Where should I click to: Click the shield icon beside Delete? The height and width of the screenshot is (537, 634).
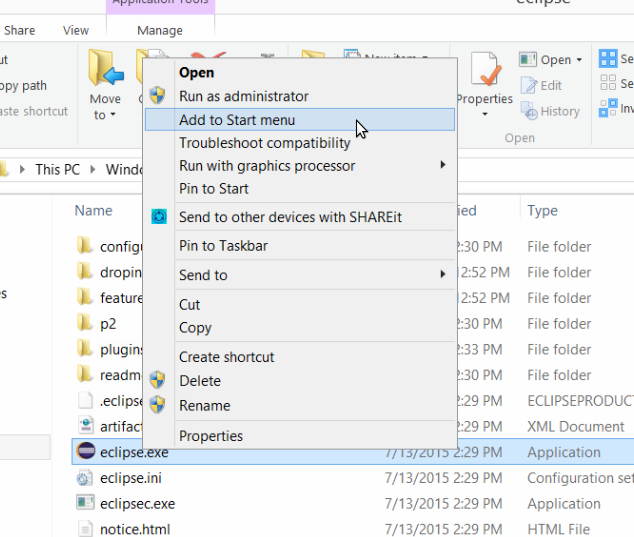pyautogui.click(x=157, y=380)
